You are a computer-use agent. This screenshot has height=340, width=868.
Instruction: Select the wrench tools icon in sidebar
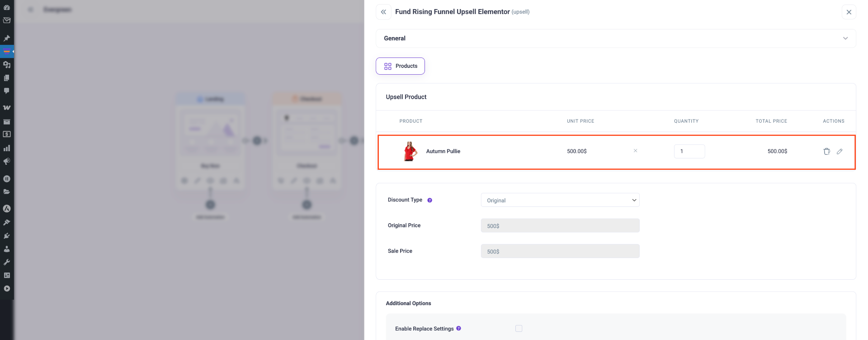[7, 262]
